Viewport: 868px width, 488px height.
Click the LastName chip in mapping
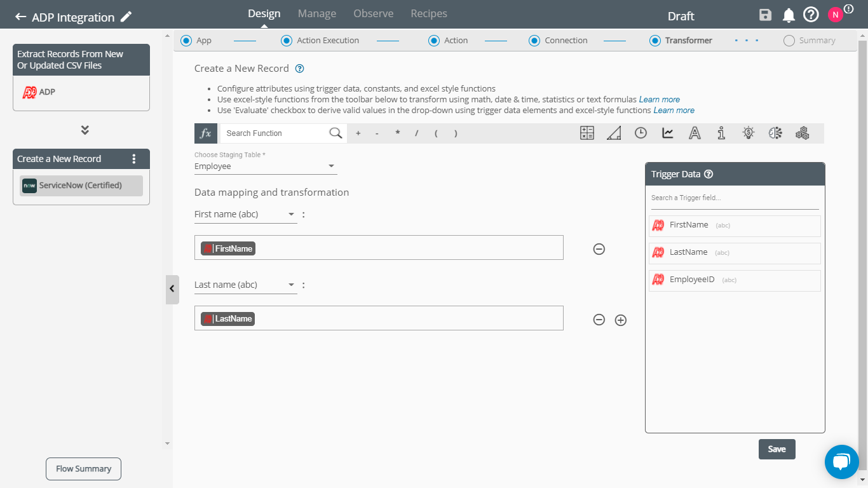(x=228, y=318)
